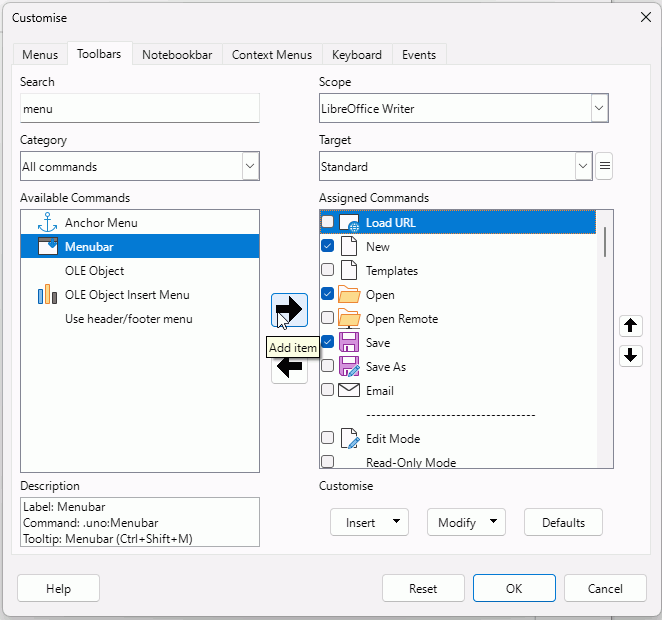
Task: Uncheck the New command checkbox
Action: tap(327, 247)
